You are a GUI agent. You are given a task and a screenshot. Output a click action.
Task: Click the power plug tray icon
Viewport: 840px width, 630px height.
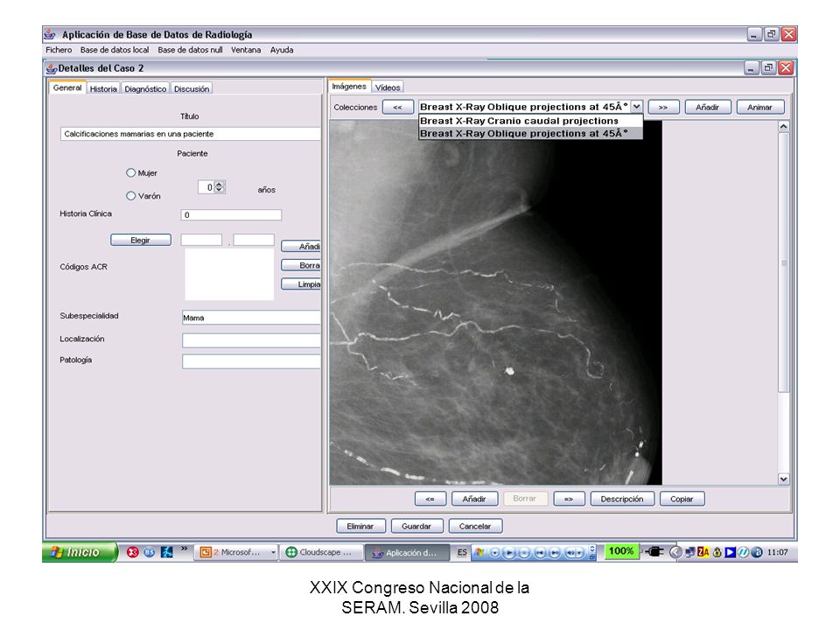(654, 552)
